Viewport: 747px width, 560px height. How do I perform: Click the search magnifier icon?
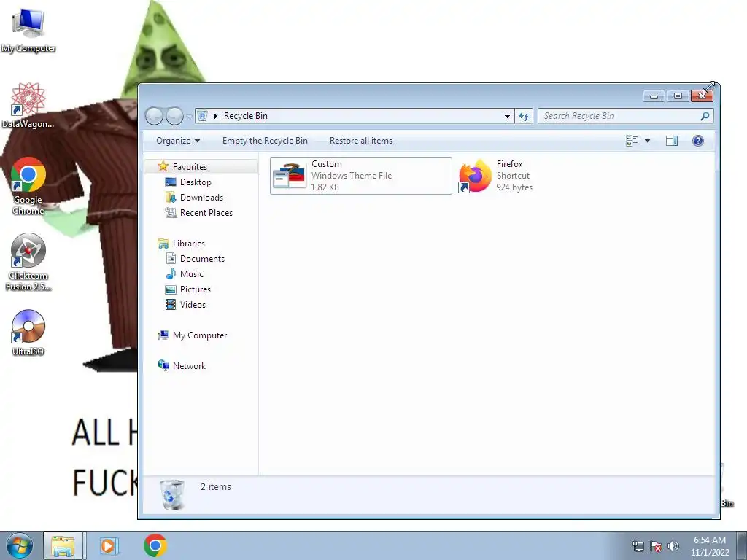(705, 116)
